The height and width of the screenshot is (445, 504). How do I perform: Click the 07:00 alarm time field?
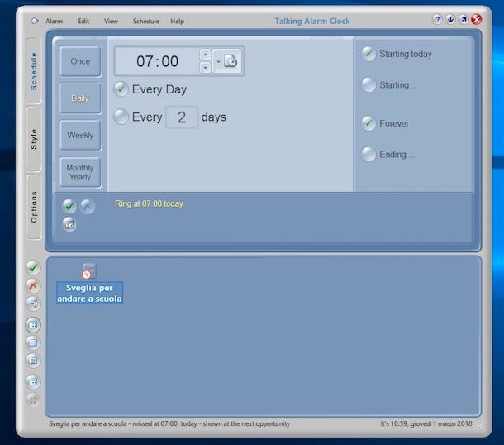click(x=157, y=61)
